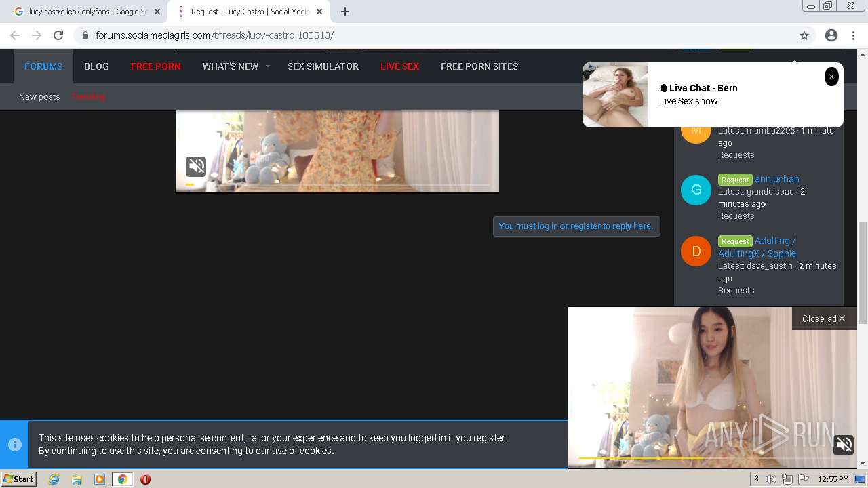Close the Google search tab
This screenshot has width=868, height=488.
(157, 12)
